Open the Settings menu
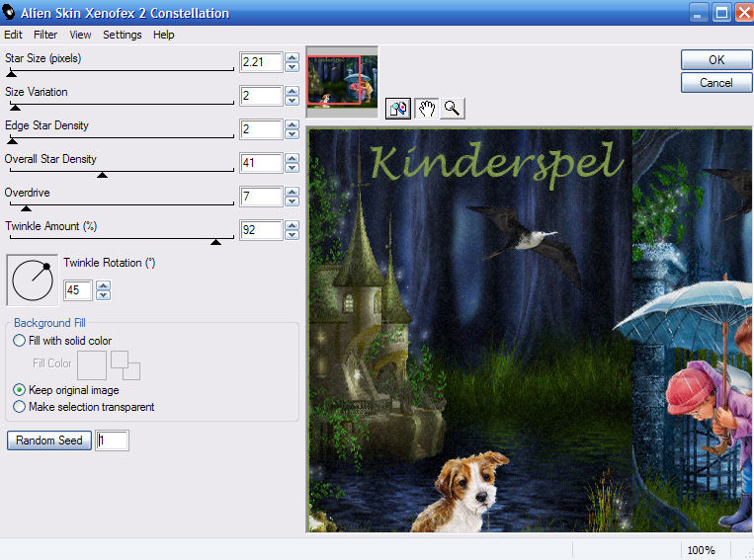This screenshot has width=754, height=560. (123, 35)
